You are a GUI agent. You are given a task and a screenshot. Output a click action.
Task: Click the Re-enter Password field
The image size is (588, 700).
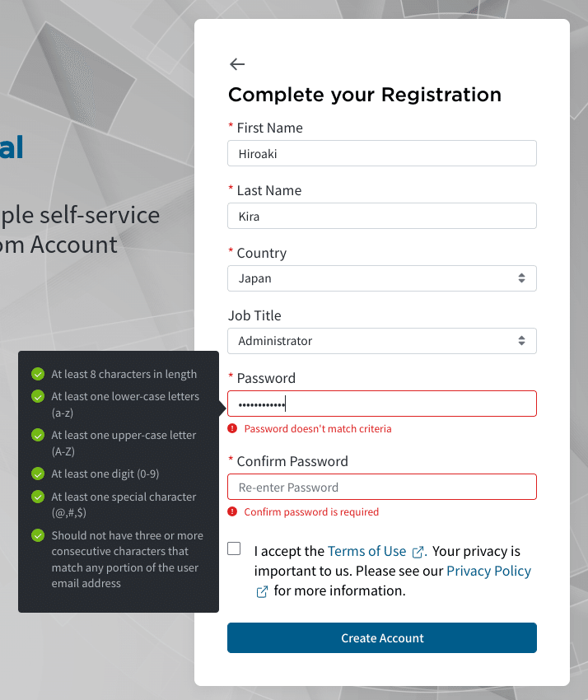tap(382, 487)
